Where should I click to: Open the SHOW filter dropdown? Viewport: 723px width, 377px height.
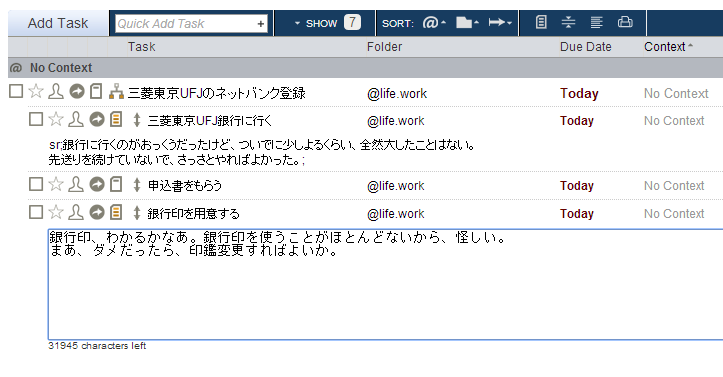click(316, 23)
